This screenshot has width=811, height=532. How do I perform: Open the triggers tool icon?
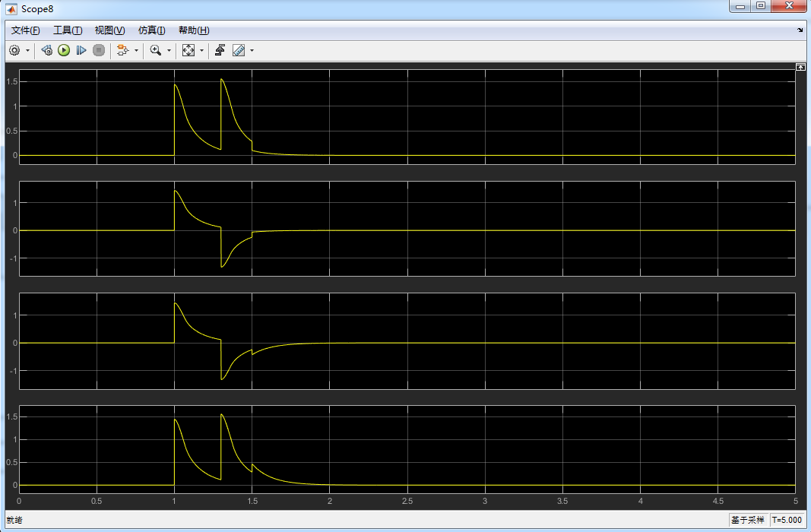point(220,50)
